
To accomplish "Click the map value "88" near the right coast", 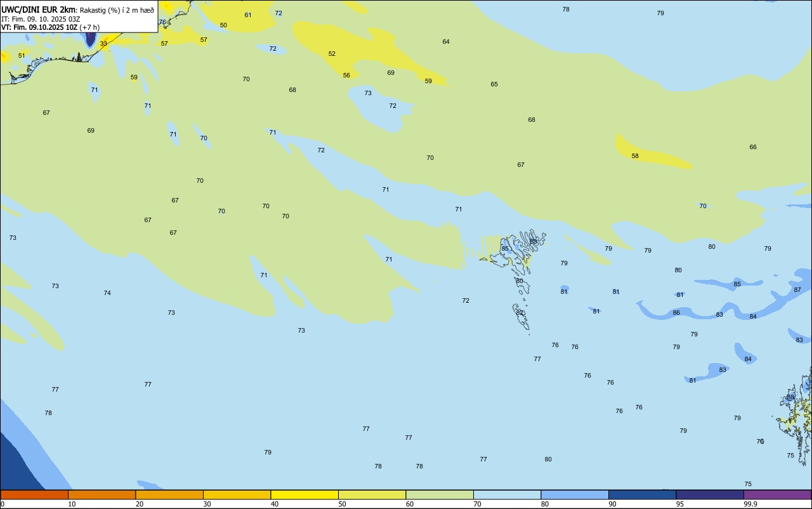I will pos(790,397).
